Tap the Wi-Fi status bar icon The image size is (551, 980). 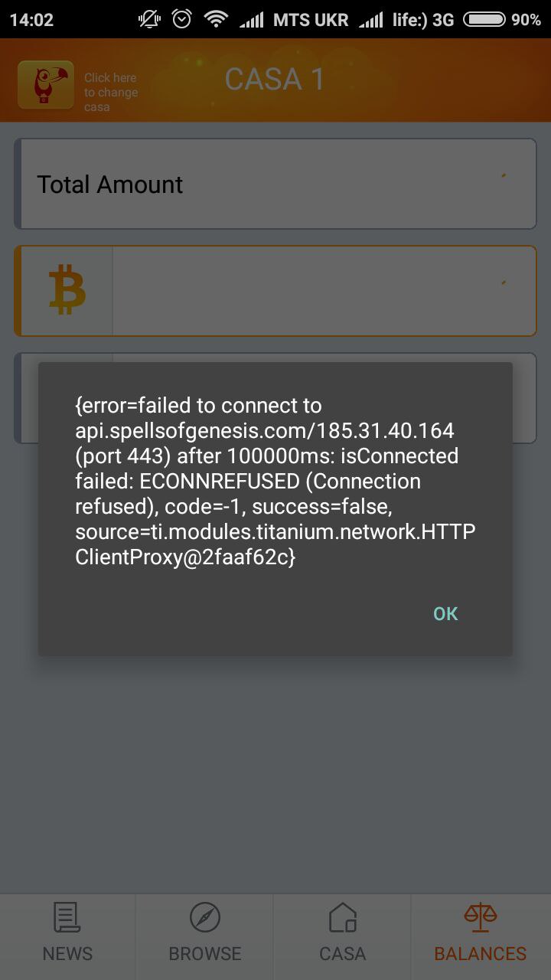217,20
